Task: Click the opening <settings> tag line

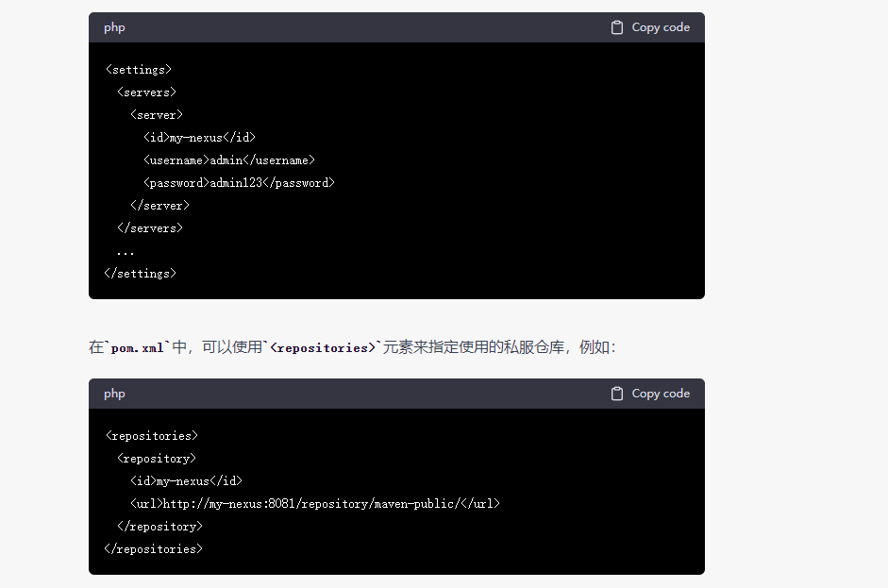Action: (x=138, y=70)
